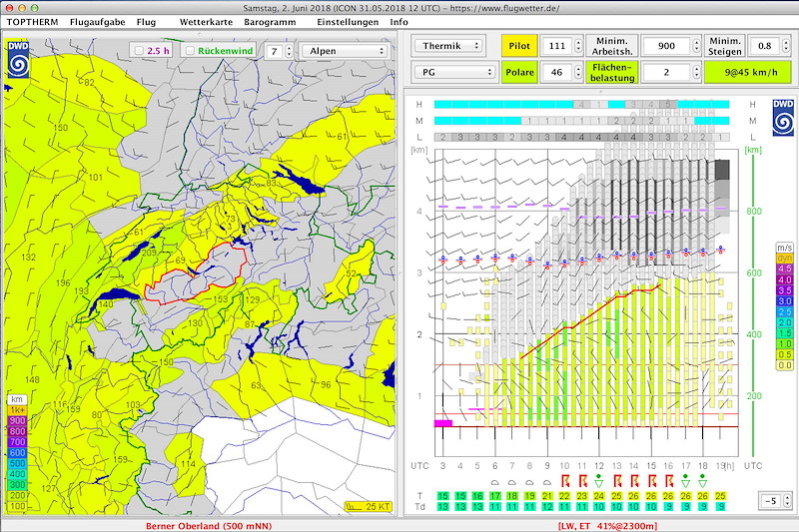Viewport: 799px width, 532px height.
Task: Click the Flächenbelastung button
Action: (612, 72)
